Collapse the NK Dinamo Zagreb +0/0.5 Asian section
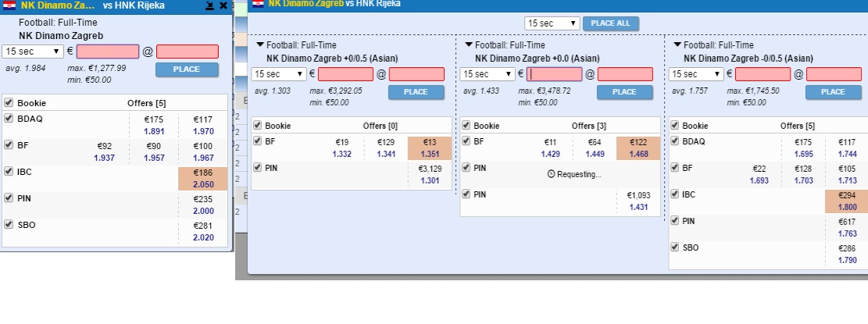Viewport: 868px width, 324px height. point(260,45)
